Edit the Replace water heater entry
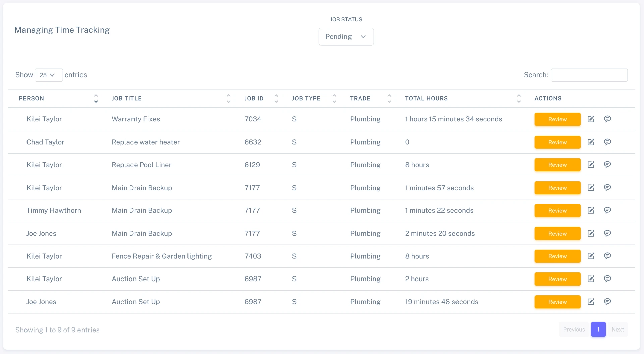Viewport: 644px width, 354px height. (x=591, y=142)
